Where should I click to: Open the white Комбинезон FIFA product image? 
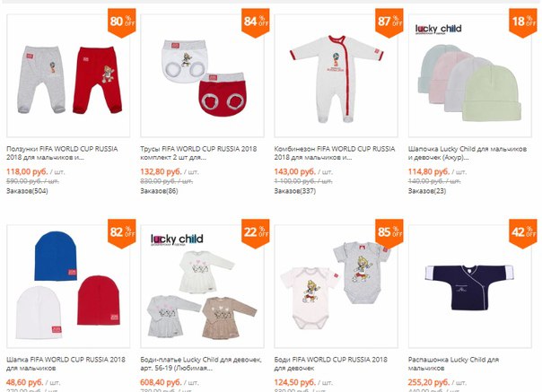tap(336, 76)
